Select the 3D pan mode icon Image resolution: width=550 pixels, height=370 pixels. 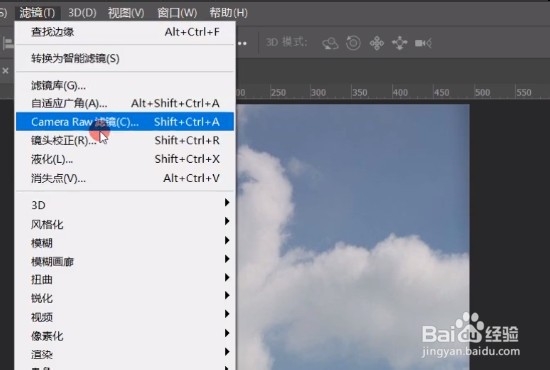pos(377,43)
